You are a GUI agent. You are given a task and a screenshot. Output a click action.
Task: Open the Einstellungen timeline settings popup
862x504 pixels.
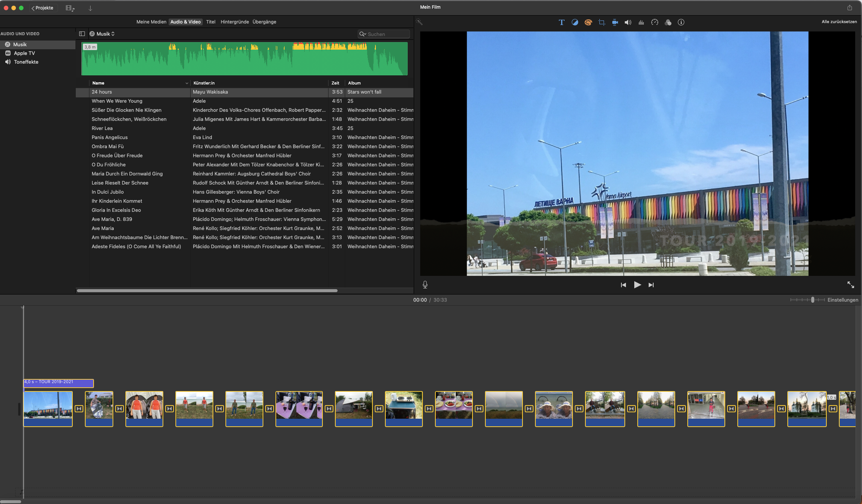[x=843, y=300]
